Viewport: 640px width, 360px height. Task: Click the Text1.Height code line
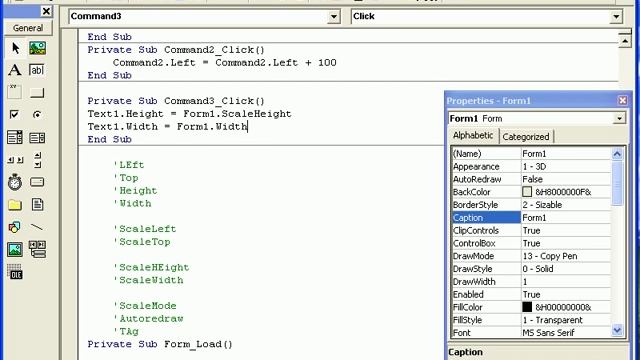point(189,114)
